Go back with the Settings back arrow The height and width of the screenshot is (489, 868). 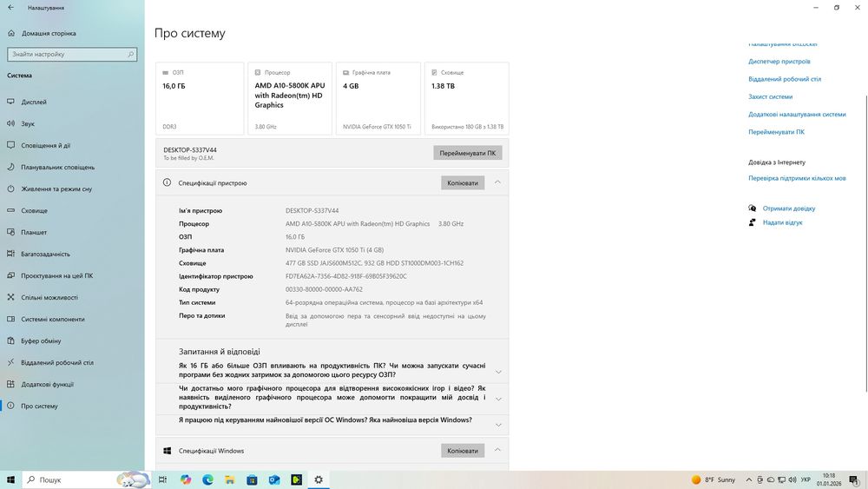[x=11, y=8]
